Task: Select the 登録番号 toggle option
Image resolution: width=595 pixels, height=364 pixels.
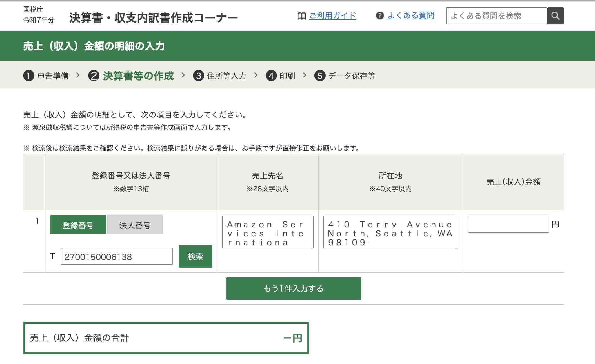Action: 78,225
